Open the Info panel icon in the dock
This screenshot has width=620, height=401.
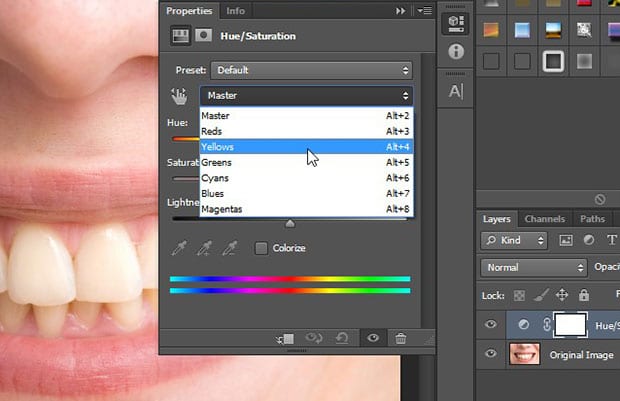[x=456, y=51]
